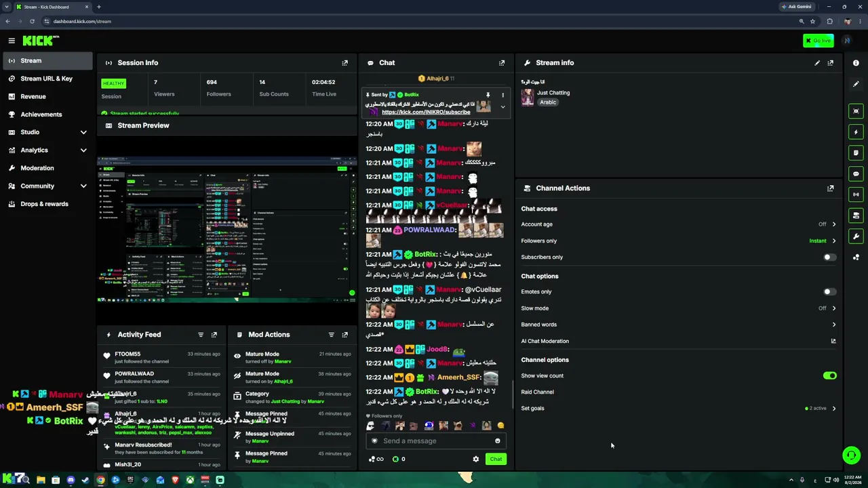Open the green support headset button

coord(852,455)
